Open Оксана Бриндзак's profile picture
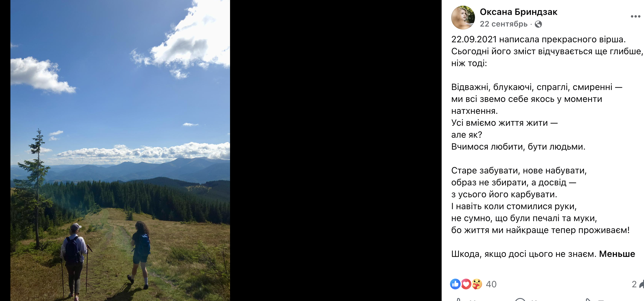The height and width of the screenshot is (301, 644). click(463, 17)
